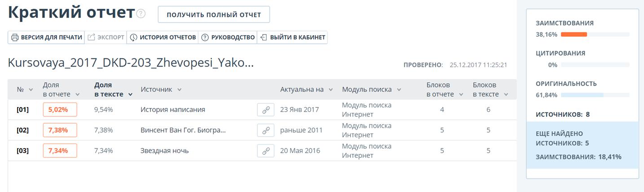The image size is (644, 192).
Task: Expand the Источник column sort arrow
Action: pos(179,89)
